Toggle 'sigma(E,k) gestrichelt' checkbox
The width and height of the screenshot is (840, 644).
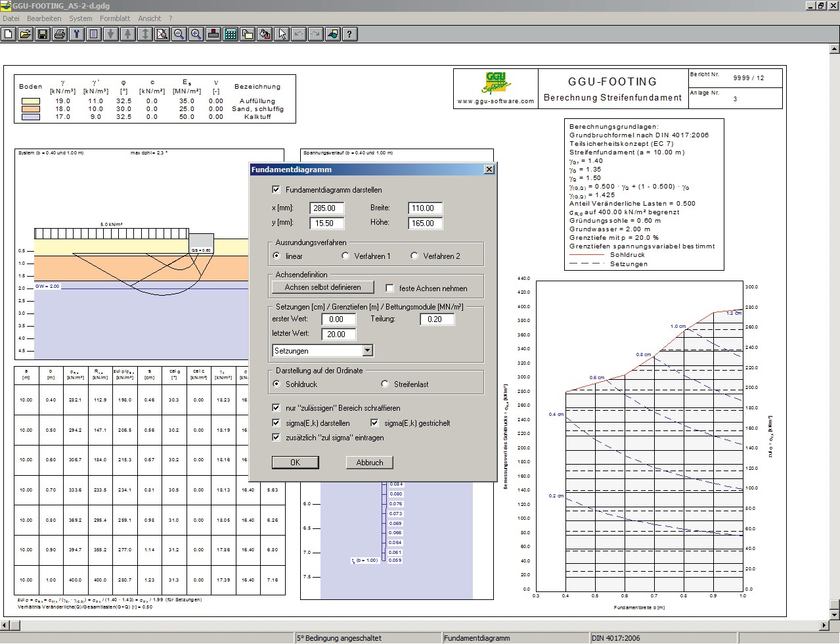[375, 423]
